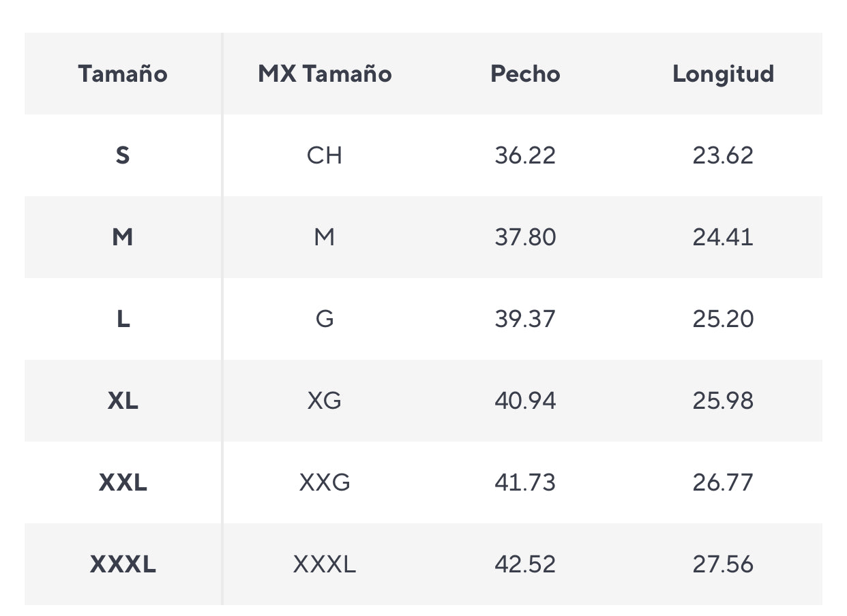The height and width of the screenshot is (616, 847).
Task: Click the chest value 36.22
Action: click(525, 155)
